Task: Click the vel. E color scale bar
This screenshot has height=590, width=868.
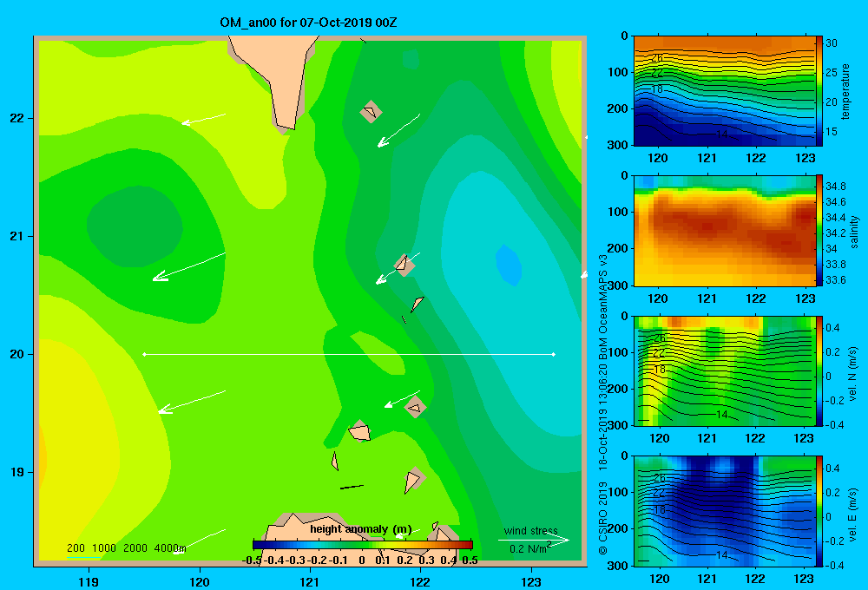Action: point(819,511)
